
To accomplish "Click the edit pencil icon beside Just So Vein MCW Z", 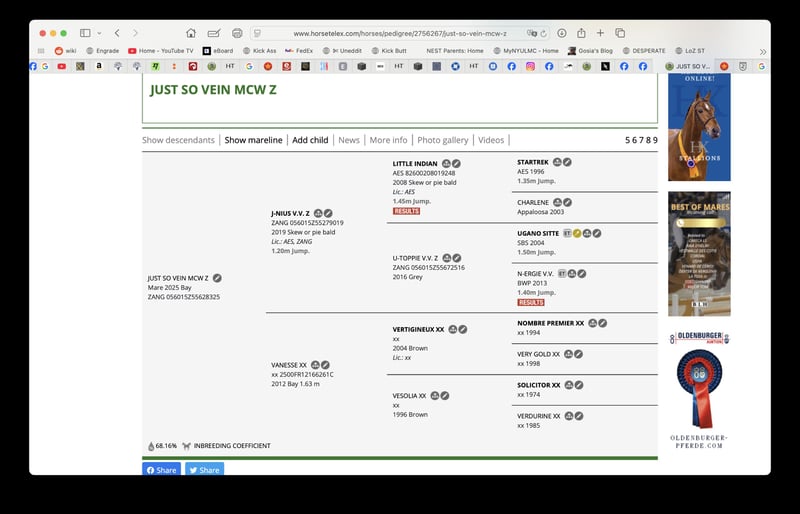I will [x=217, y=278].
